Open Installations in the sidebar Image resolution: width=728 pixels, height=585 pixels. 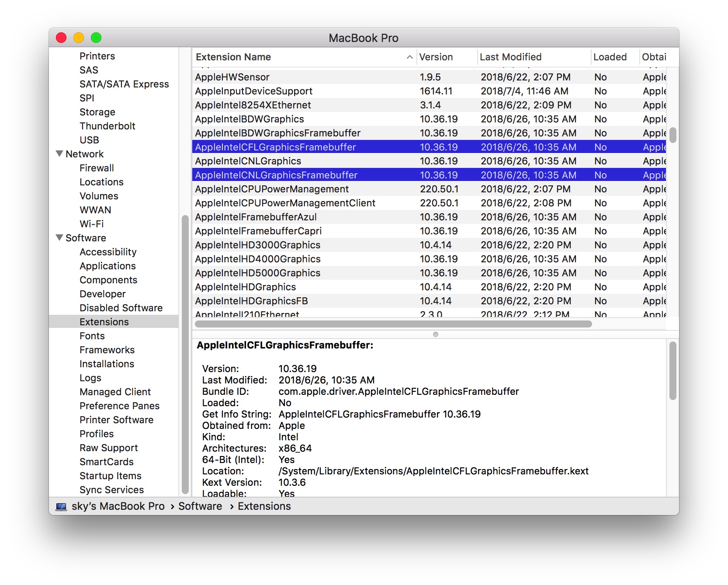pos(107,364)
